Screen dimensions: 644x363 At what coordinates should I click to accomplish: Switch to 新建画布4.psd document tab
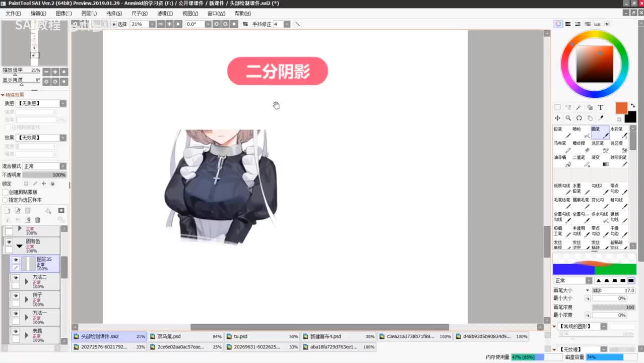(x=339, y=336)
